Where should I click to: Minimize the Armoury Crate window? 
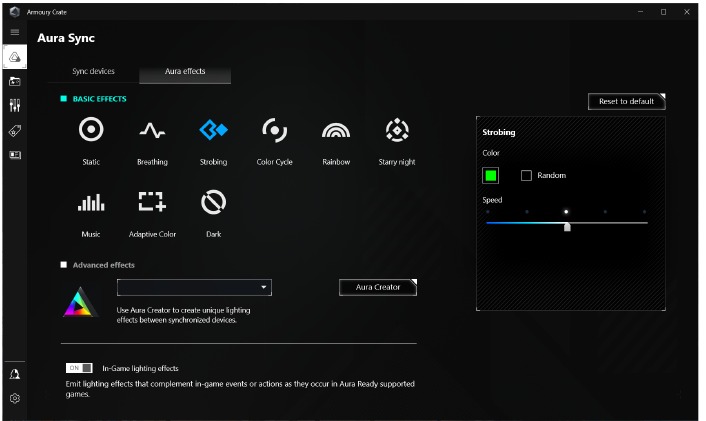coord(640,12)
